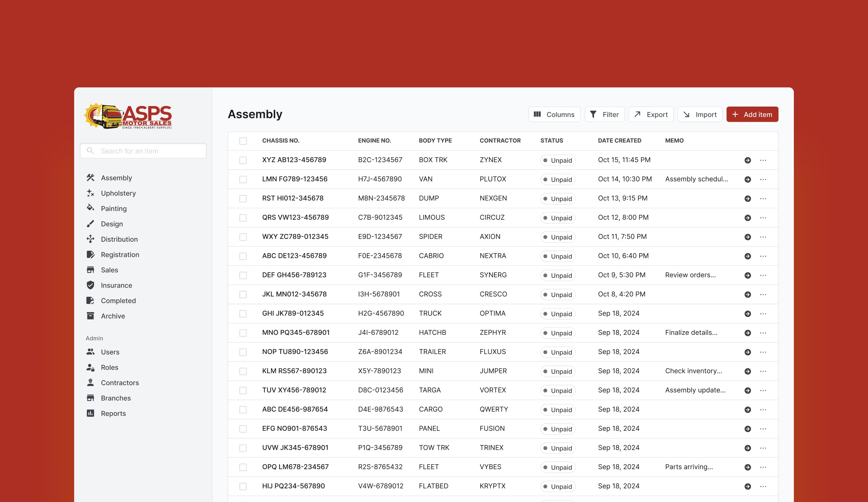Image resolution: width=868 pixels, height=502 pixels.
Task: Open the Columns chooser
Action: [554, 114]
